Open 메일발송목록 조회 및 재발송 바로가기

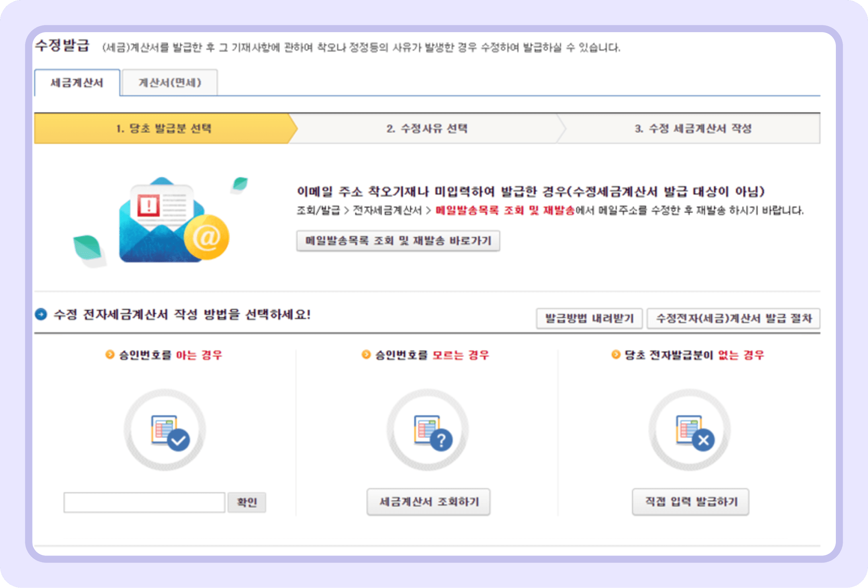(399, 241)
